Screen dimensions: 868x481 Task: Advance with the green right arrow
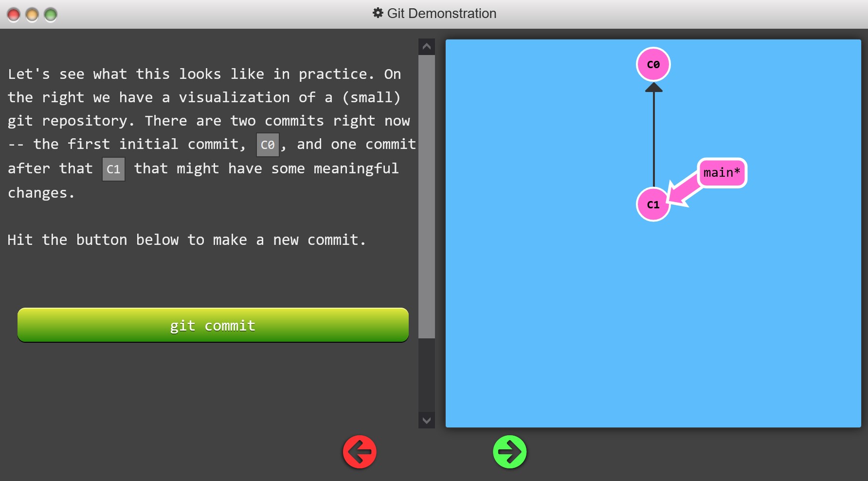pos(509,452)
